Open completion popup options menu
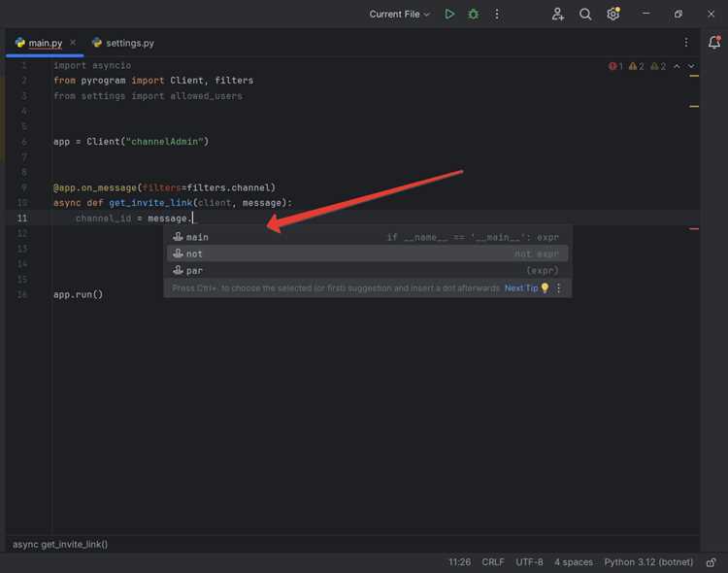The width and height of the screenshot is (728, 573). click(x=558, y=288)
